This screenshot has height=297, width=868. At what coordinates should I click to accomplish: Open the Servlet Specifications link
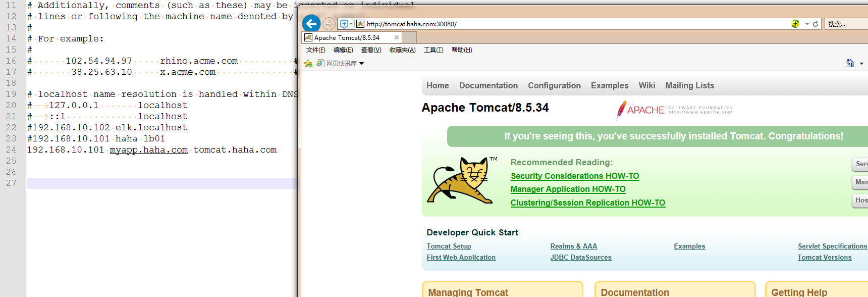click(x=832, y=246)
